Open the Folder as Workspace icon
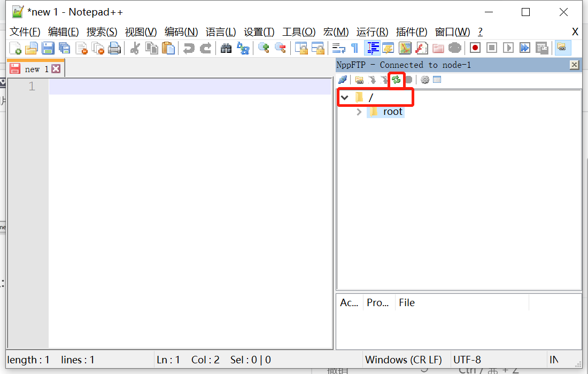The image size is (588, 374). (x=438, y=48)
